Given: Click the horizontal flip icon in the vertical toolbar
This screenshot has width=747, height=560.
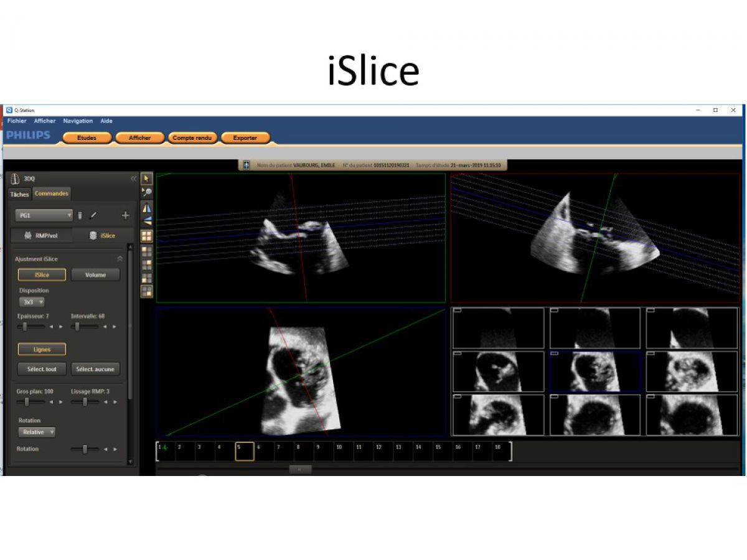Looking at the screenshot, I should tap(147, 207).
